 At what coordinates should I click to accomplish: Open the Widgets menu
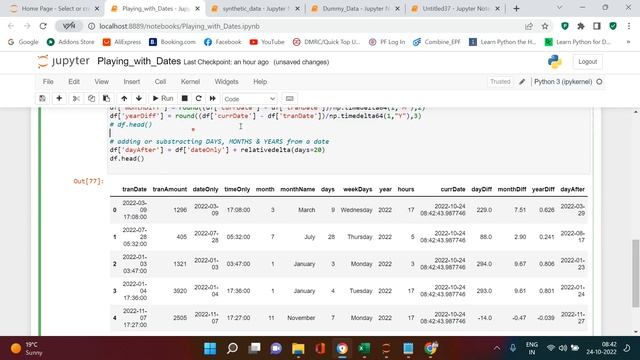point(226,82)
